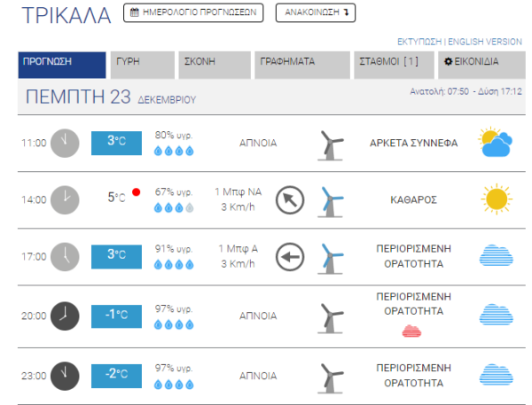Click the 20:00 dark clock icon
The width and height of the screenshot is (532, 405).
(64, 315)
